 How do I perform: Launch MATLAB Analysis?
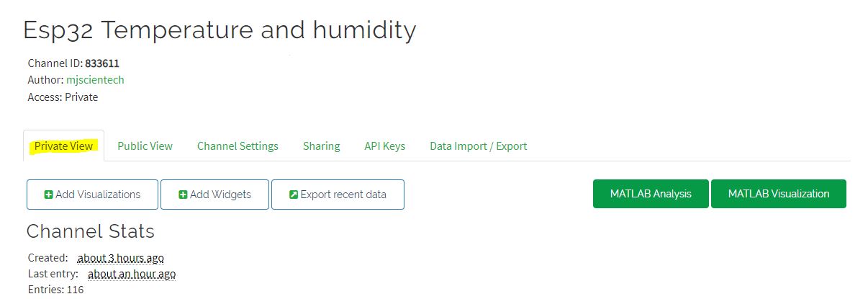coord(651,194)
